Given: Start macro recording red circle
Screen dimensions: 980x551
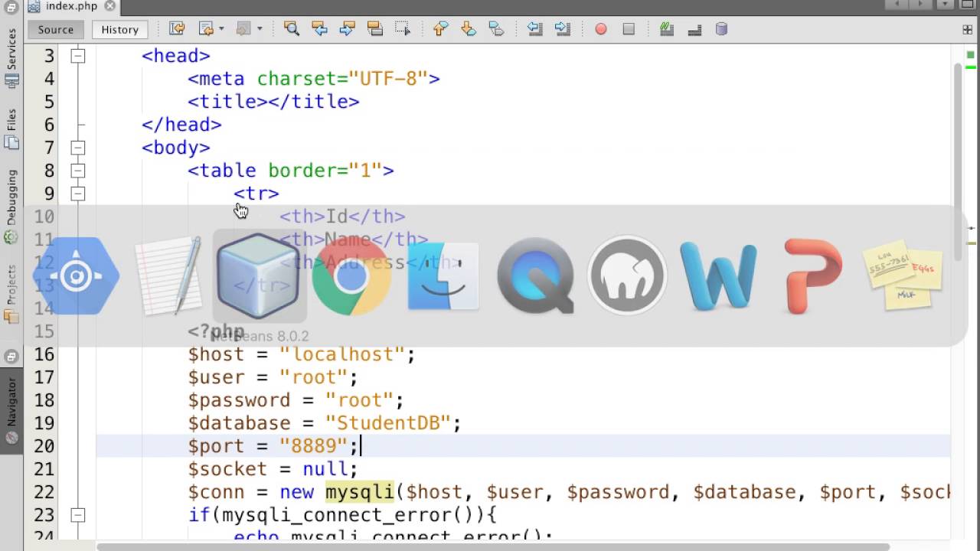Looking at the screenshot, I should [x=601, y=29].
